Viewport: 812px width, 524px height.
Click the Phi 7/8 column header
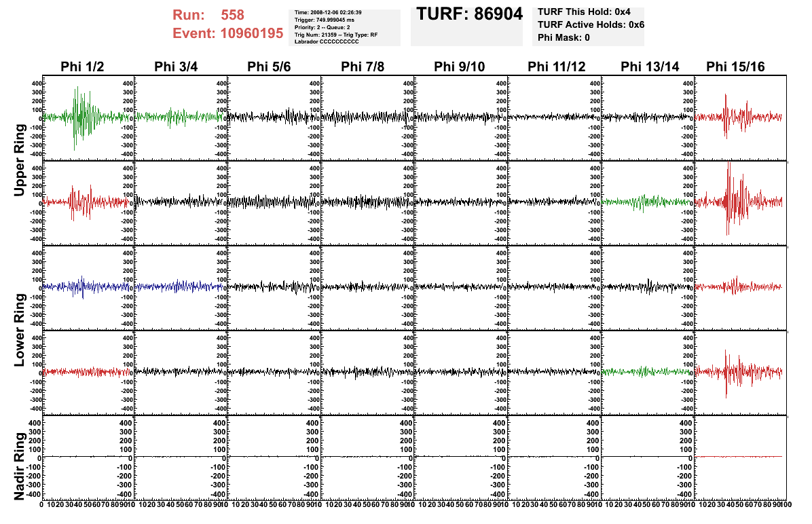coord(363,67)
